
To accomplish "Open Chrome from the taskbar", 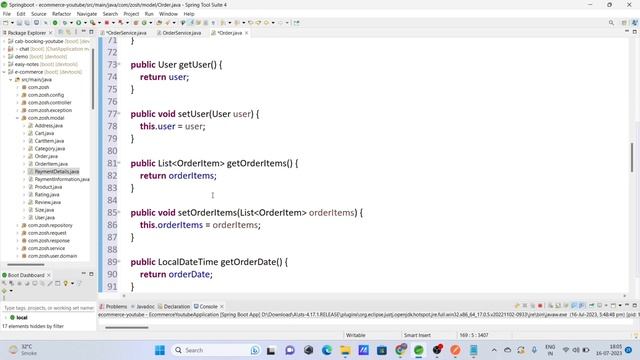I will pos(400,350).
